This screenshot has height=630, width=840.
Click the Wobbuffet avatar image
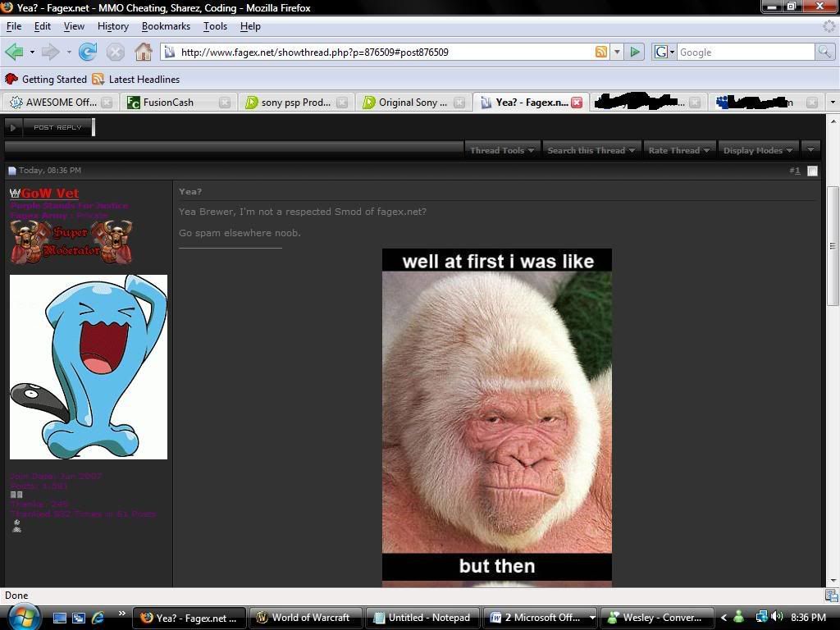[x=89, y=367]
